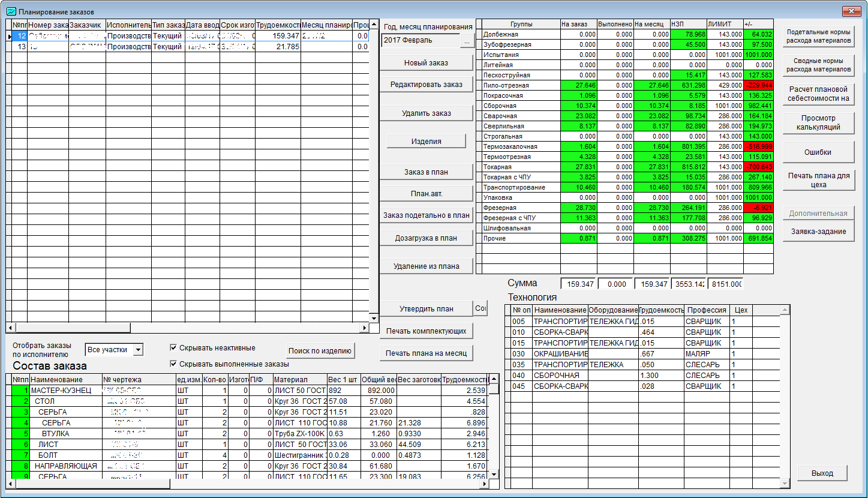Open "Просмотр калькуляций" view

click(818, 122)
